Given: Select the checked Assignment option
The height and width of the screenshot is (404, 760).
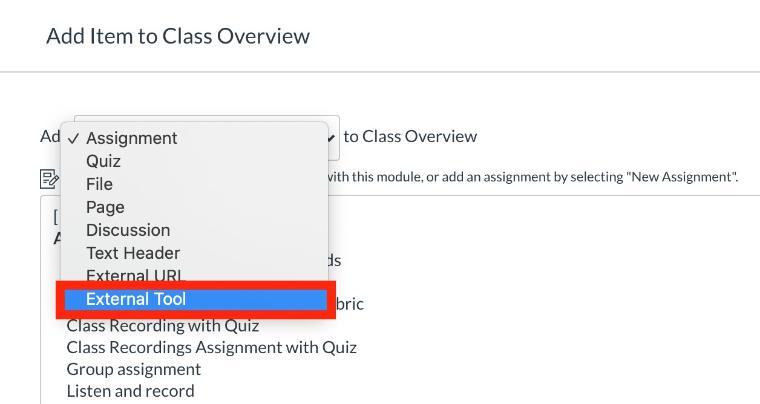Looking at the screenshot, I should click(x=131, y=138).
